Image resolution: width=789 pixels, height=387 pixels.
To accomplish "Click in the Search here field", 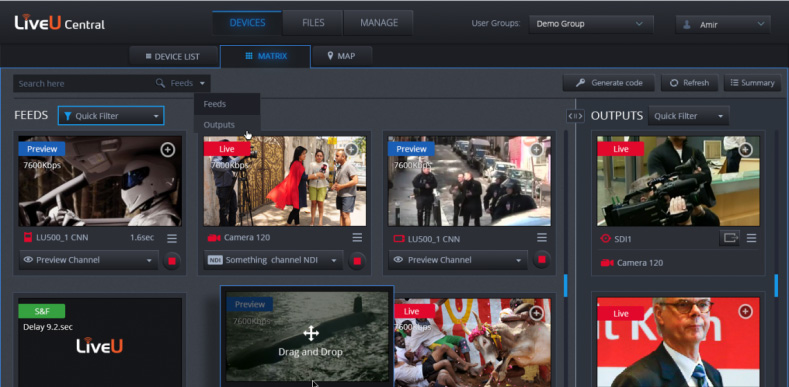I will pyautogui.click(x=83, y=84).
